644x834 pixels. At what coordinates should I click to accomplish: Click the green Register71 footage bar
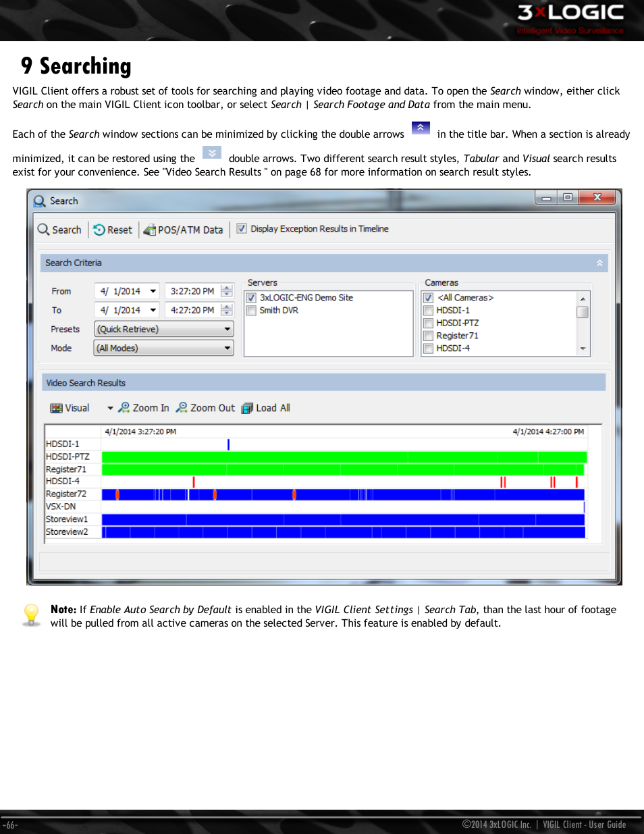pos(343,469)
